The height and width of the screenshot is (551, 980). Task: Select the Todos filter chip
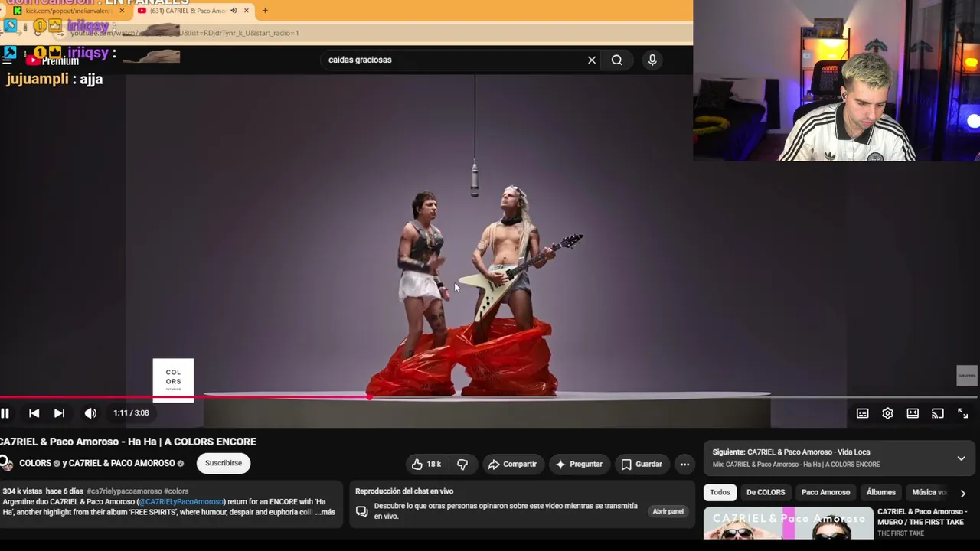point(720,492)
